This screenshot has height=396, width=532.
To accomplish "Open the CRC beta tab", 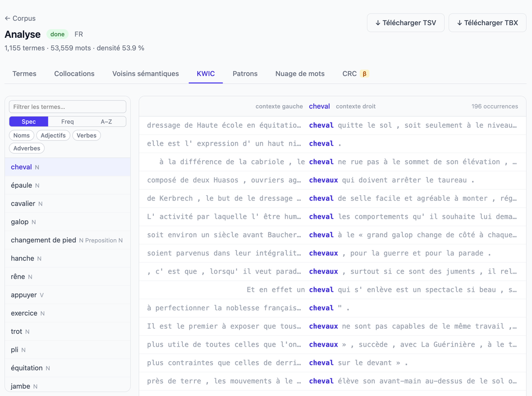I will [355, 74].
